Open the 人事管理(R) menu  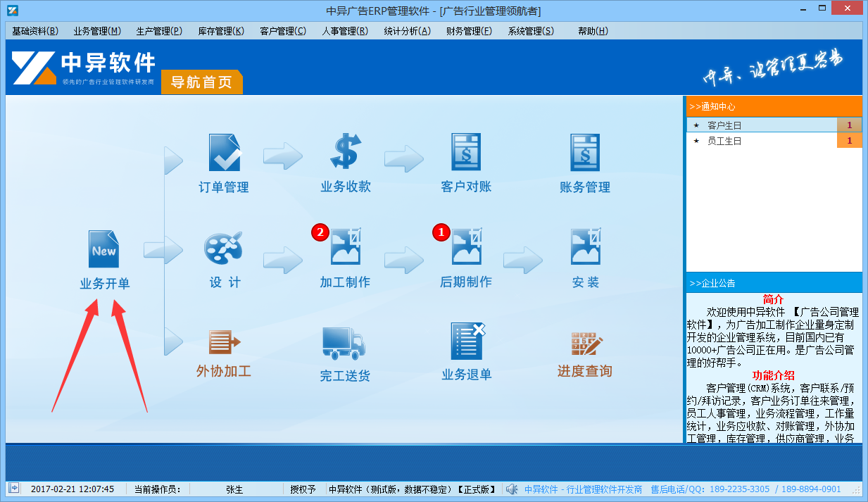coord(345,31)
